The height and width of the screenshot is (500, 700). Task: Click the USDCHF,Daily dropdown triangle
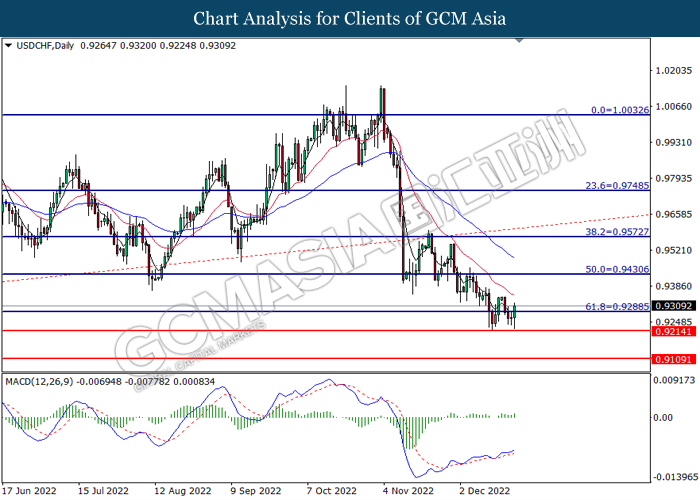tap(8, 46)
